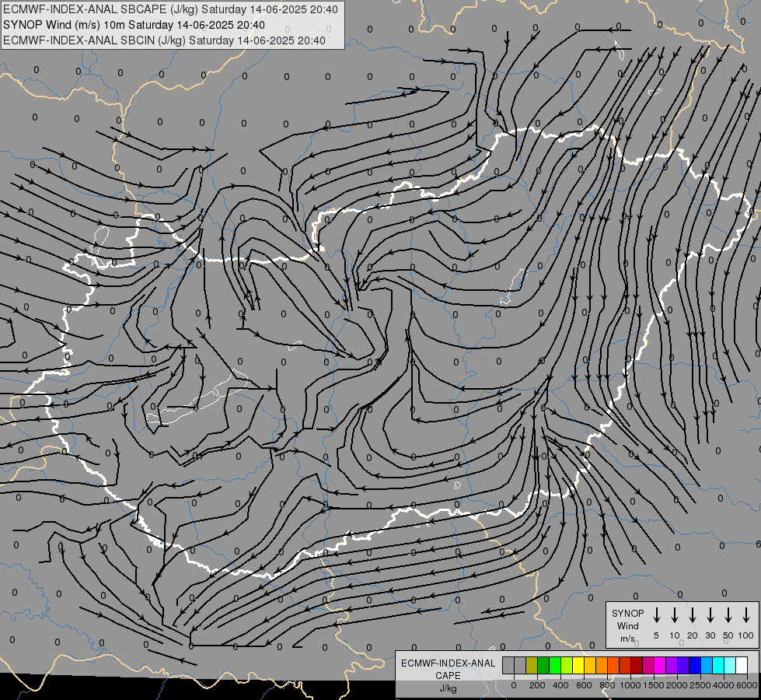Click the '5' wind speed legend value
Screen dimensions: 761x700
click(x=656, y=635)
